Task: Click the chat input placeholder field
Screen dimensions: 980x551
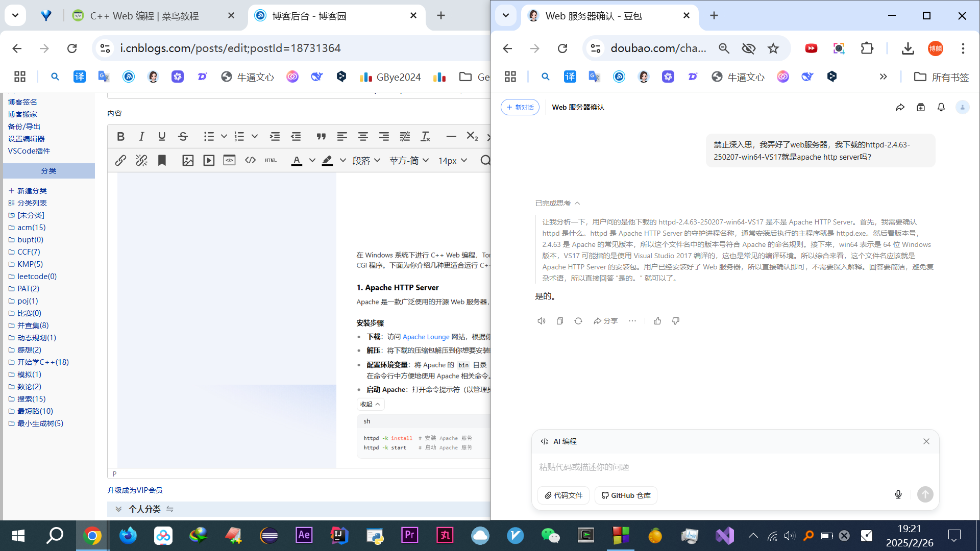Action: 715,467
